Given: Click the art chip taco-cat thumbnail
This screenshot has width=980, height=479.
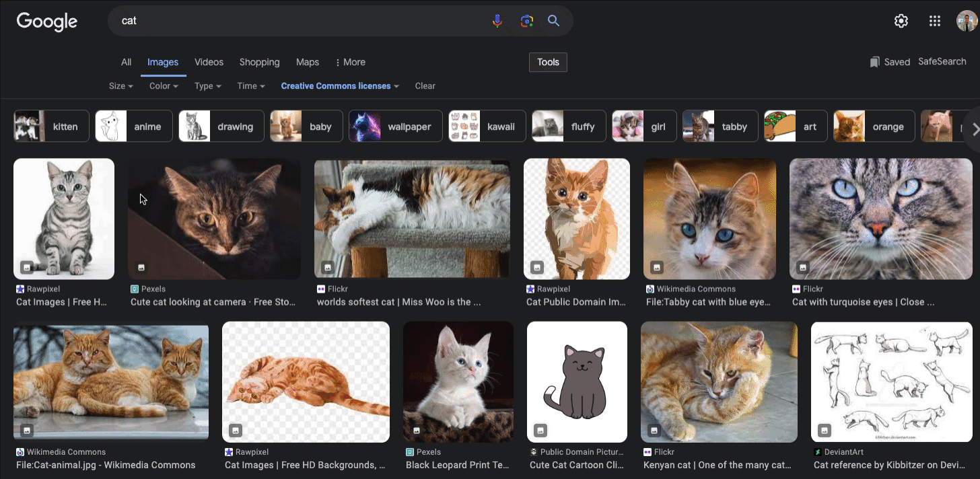Looking at the screenshot, I should [780, 126].
